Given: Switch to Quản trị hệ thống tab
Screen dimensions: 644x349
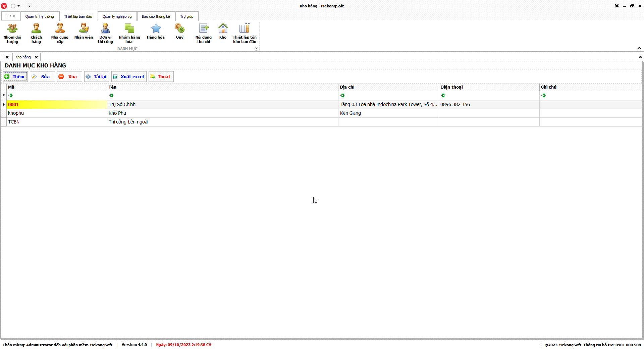Looking at the screenshot, I should point(40,16).
